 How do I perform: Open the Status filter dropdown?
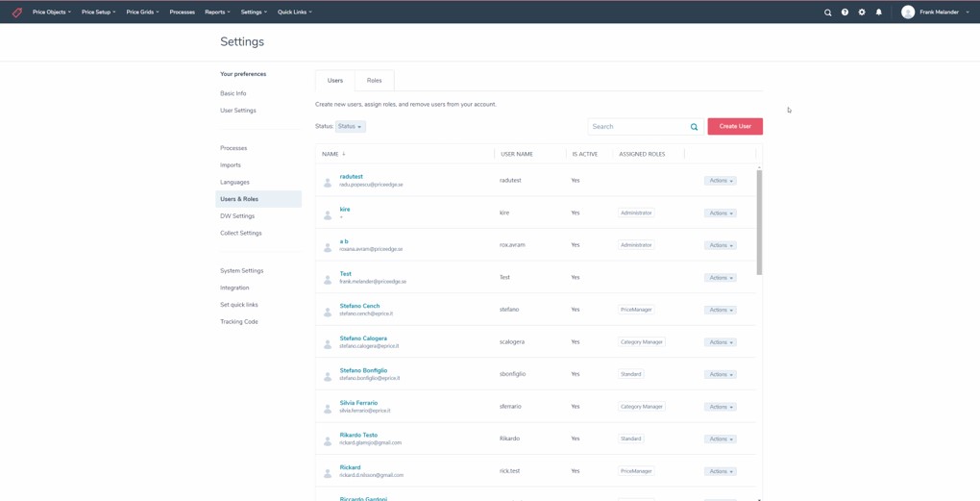coord(351,126)
